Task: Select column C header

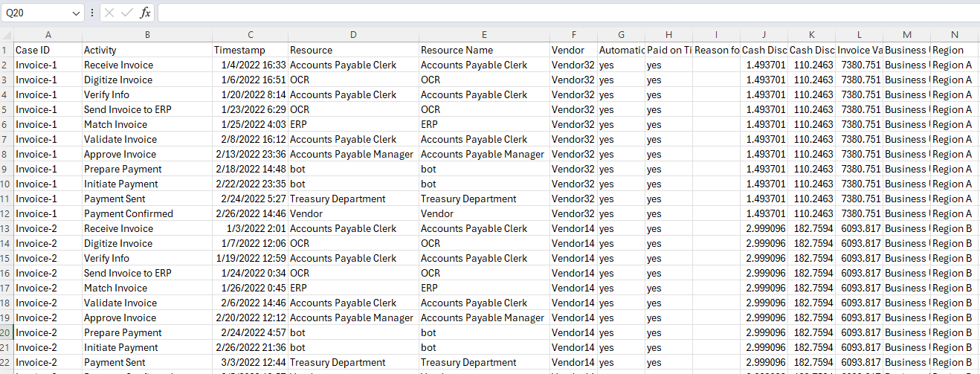Action: (250, 34)
